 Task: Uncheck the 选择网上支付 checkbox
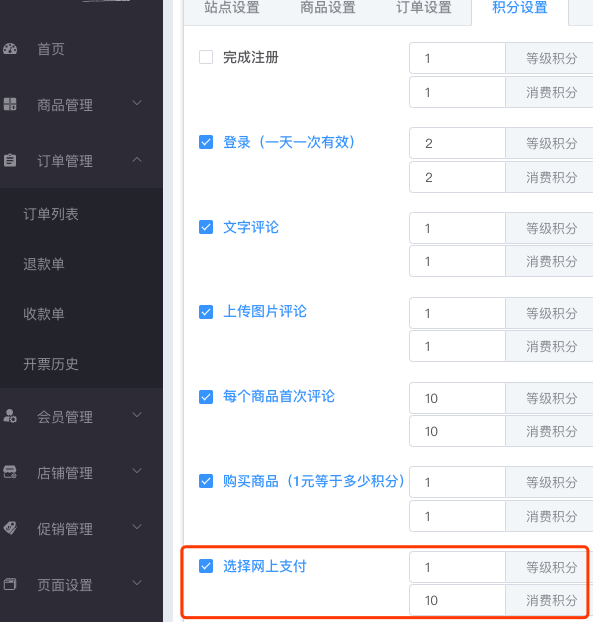coord(206,566)
